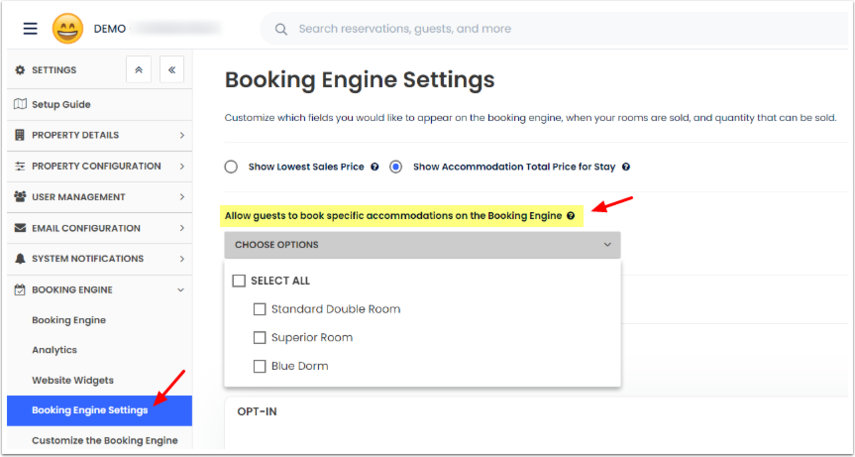The image size is (855, 457).
Task: Tick the Standard Double Room checkbox
Action: [260, 309]
